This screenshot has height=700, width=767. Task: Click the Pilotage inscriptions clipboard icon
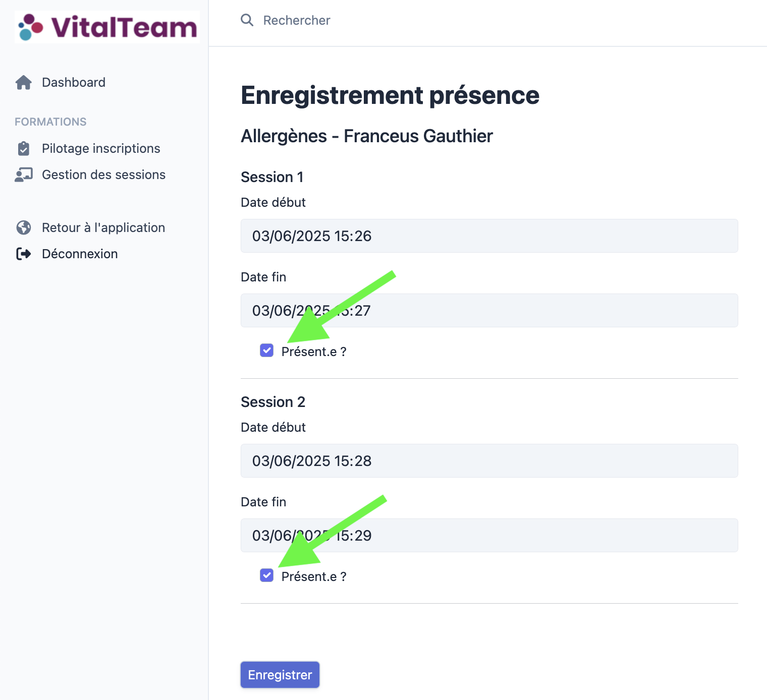tap(24, 149)
